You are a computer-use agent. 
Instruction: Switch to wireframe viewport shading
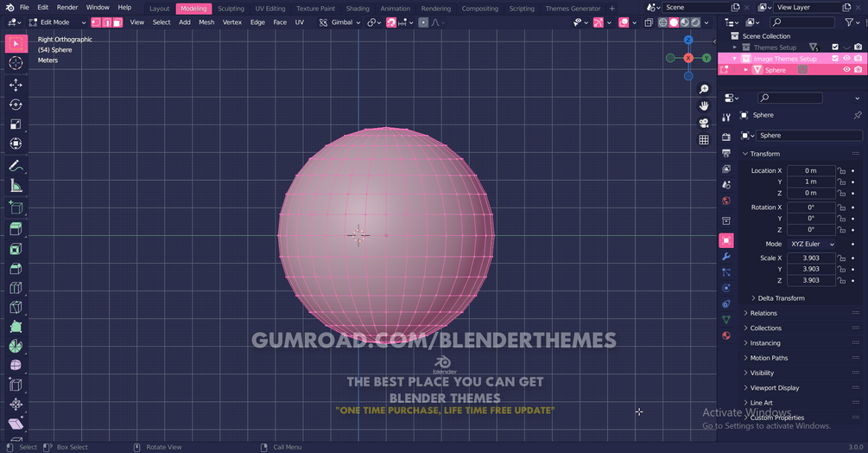click(662, 22)
